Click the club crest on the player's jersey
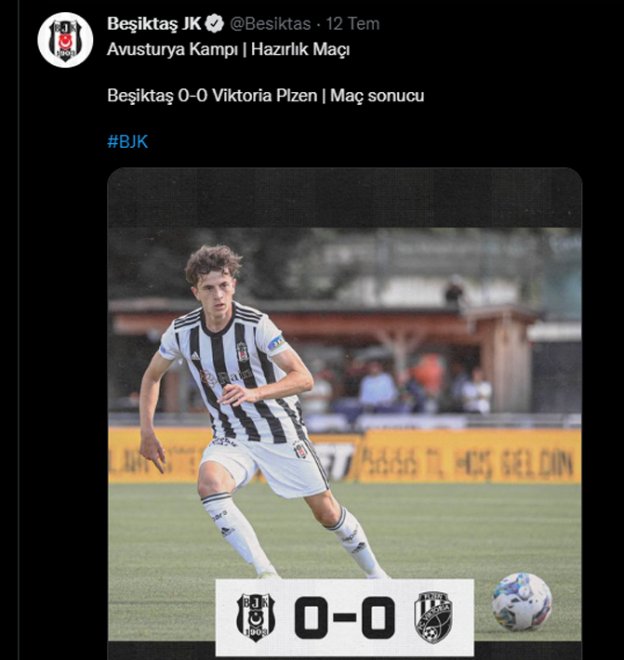 (242, 352)
